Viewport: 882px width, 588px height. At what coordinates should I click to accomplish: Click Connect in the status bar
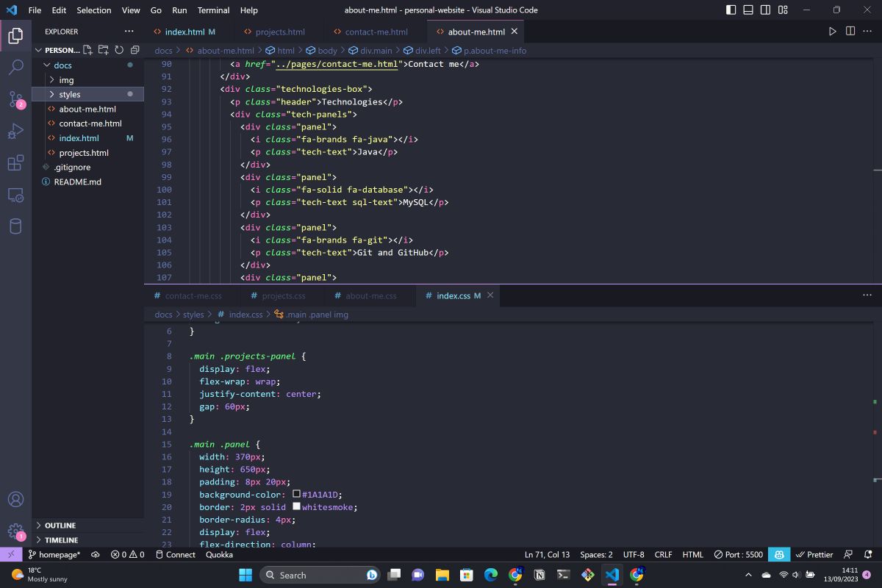176,554
